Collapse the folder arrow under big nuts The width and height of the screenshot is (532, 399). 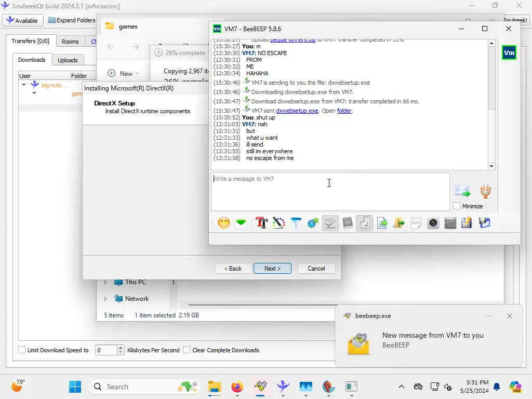(34, 93)
